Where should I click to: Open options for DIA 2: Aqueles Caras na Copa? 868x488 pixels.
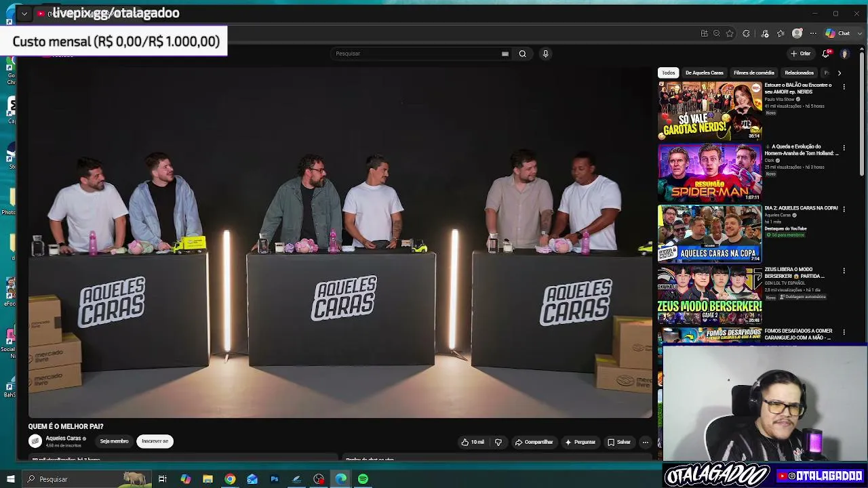[x=844, y=209]
